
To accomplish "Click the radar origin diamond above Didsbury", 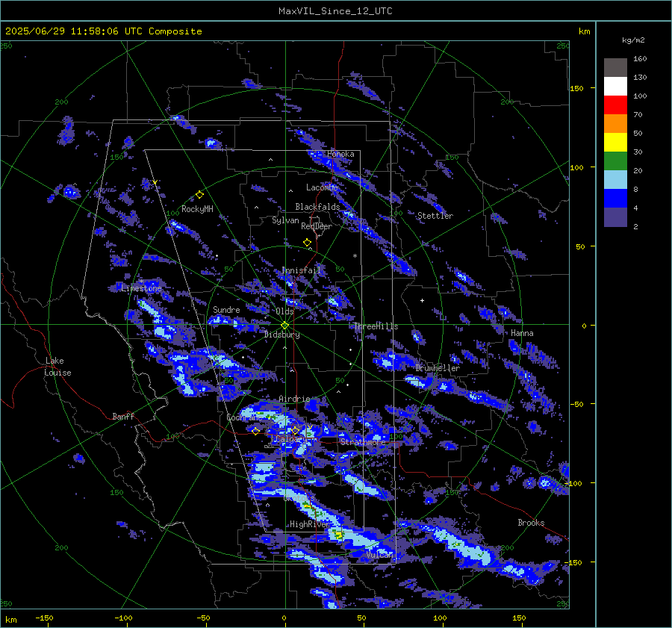I will (285, 325).
